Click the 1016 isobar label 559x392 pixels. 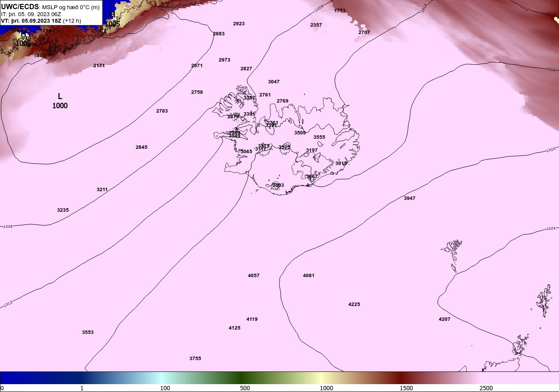[x=552, y=70]
